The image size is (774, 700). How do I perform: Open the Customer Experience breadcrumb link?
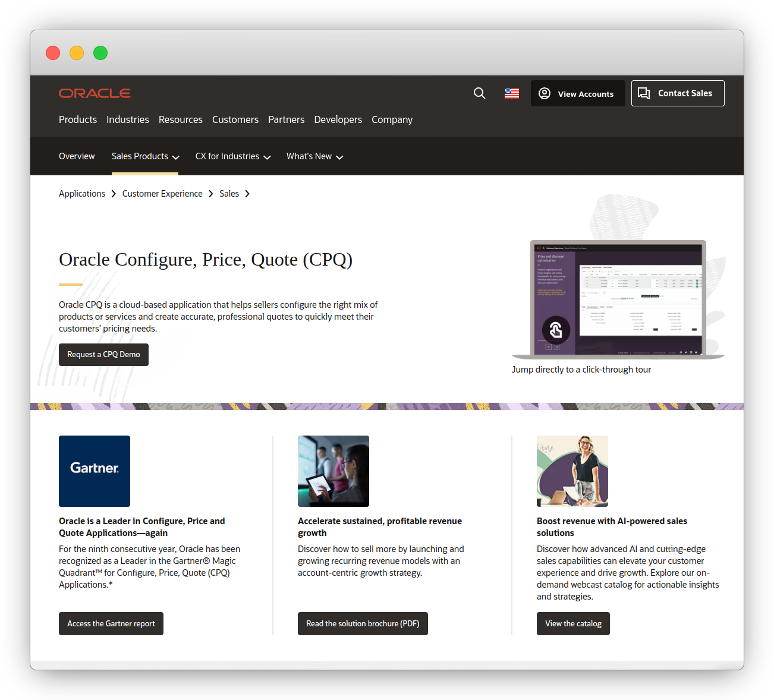click(162, 194)
